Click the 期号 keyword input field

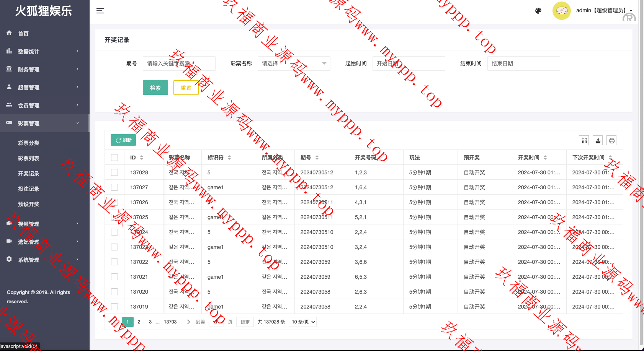coord(179,63)
